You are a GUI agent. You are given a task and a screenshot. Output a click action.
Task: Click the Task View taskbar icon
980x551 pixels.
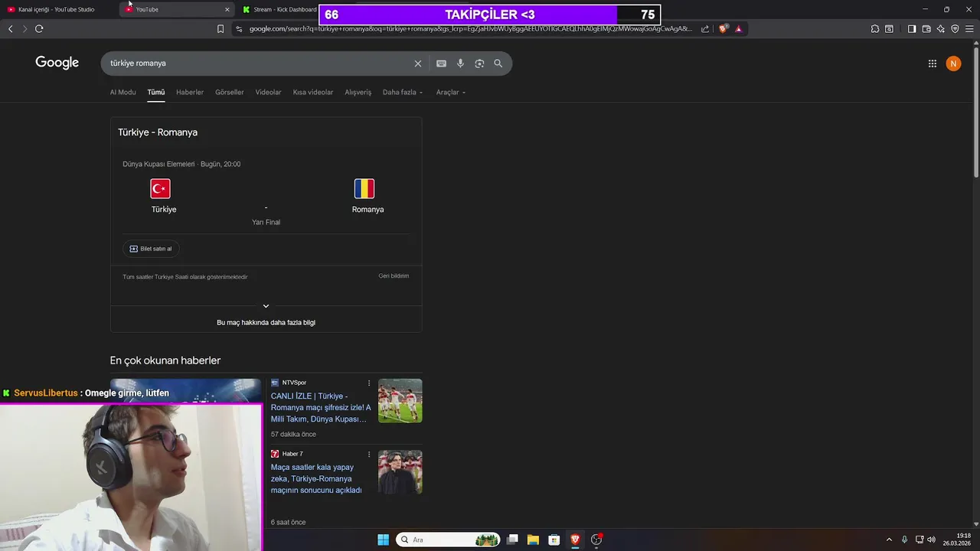pos(512,540)
